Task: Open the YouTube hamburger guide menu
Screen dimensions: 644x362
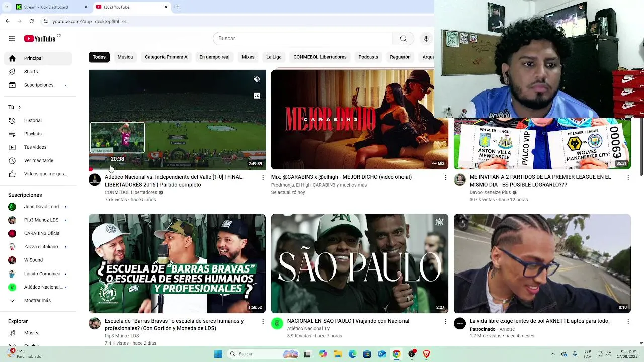Action: coord(12,39)
